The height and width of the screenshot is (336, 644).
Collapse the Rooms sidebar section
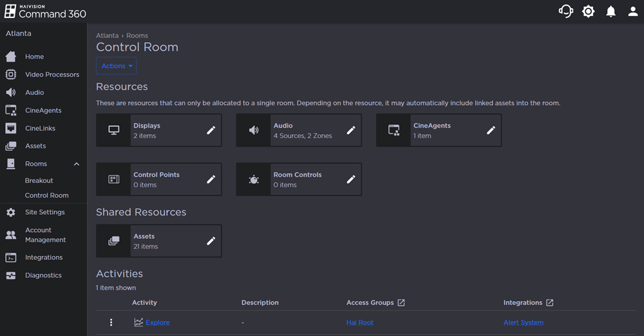click(x=77, y=164)
